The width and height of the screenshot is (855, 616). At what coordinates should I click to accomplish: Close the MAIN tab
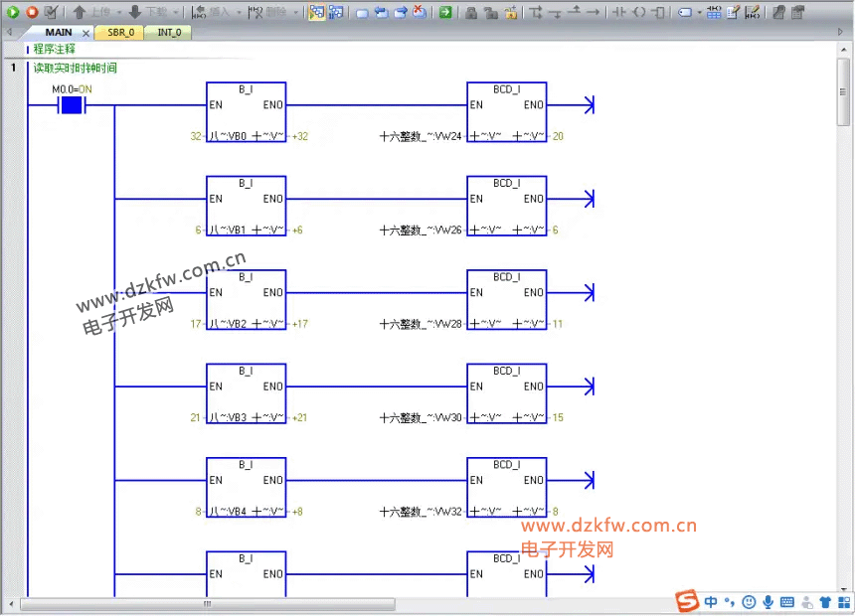pos(85,33)
